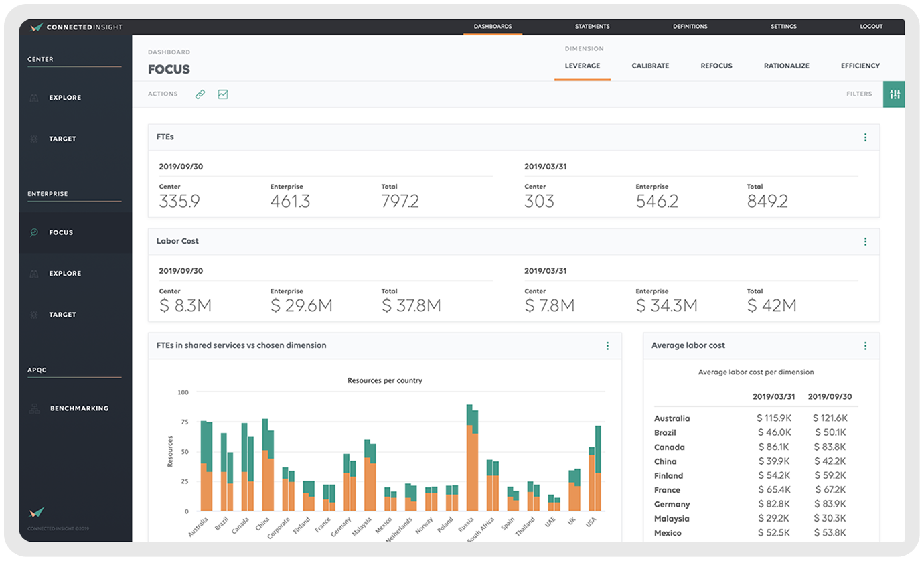
Task: Switch to the Calibrate dimension tab
Action: point(650,66)
